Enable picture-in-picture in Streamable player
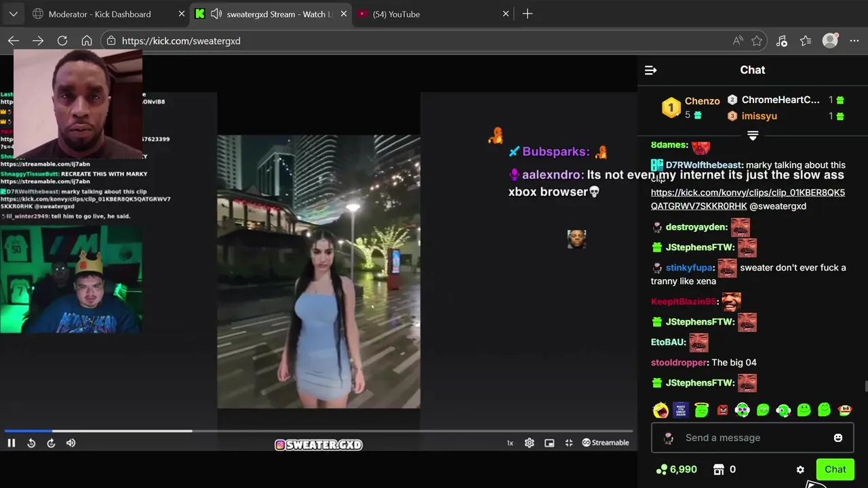Screen dimensions: 868x488 (549, 443)
